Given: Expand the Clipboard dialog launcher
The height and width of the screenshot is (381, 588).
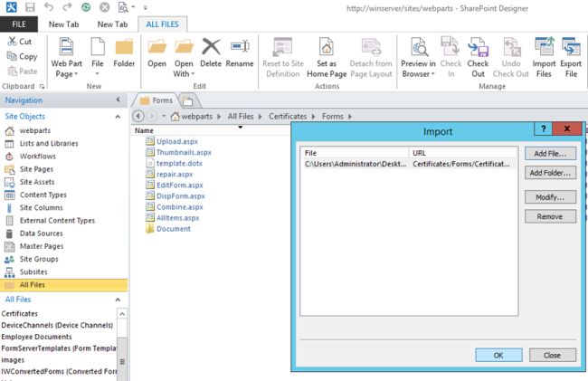Looking at the screenshot, I should [x=42, y=86].
